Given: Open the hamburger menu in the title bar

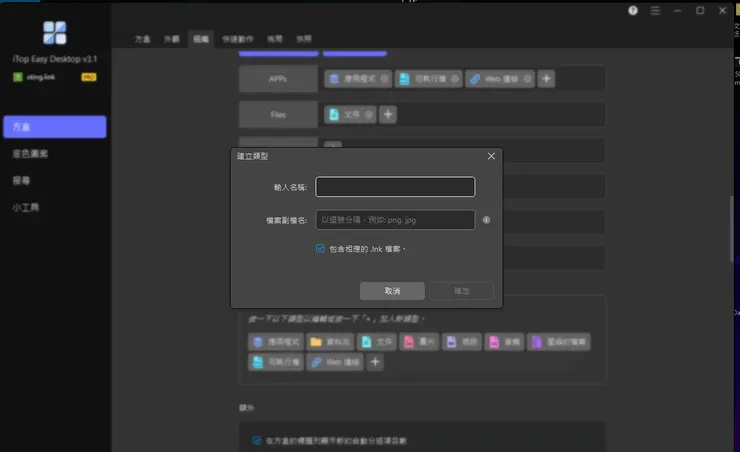Looking at the screenshot, I should tap(656, 10).
